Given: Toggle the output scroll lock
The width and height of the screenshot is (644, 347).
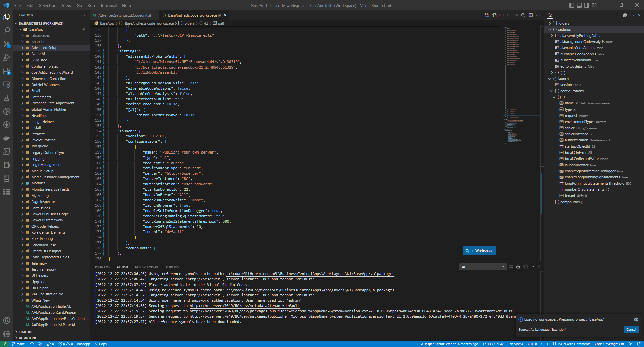Looking at the screenshot, I should (518, 267).
